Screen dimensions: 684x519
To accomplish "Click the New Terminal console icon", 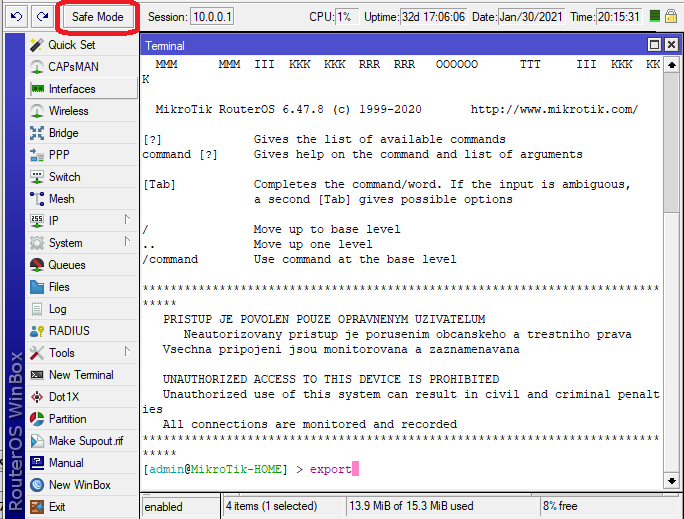I will (x=37, y=375).
